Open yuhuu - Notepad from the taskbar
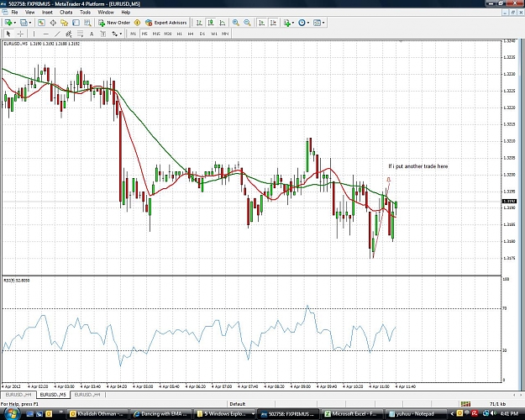This screenshot has width=525, height=420. pyautogui.click(x=414, y=413)
